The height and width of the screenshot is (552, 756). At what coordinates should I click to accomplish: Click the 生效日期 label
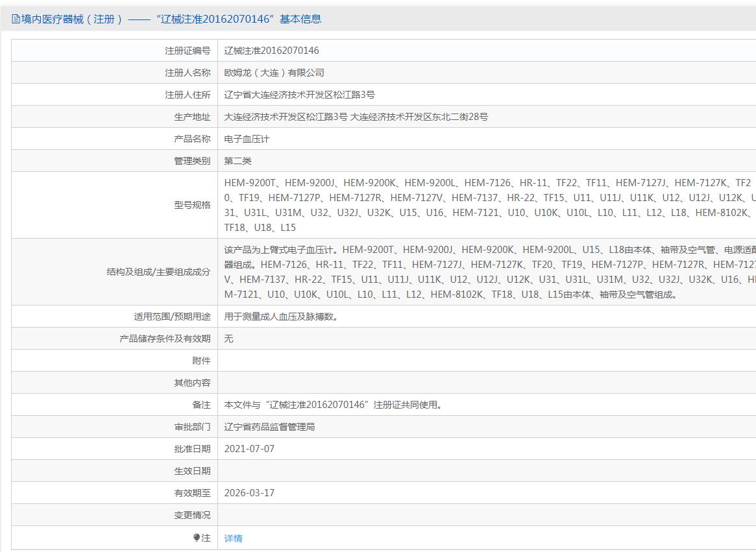(192, 471)
